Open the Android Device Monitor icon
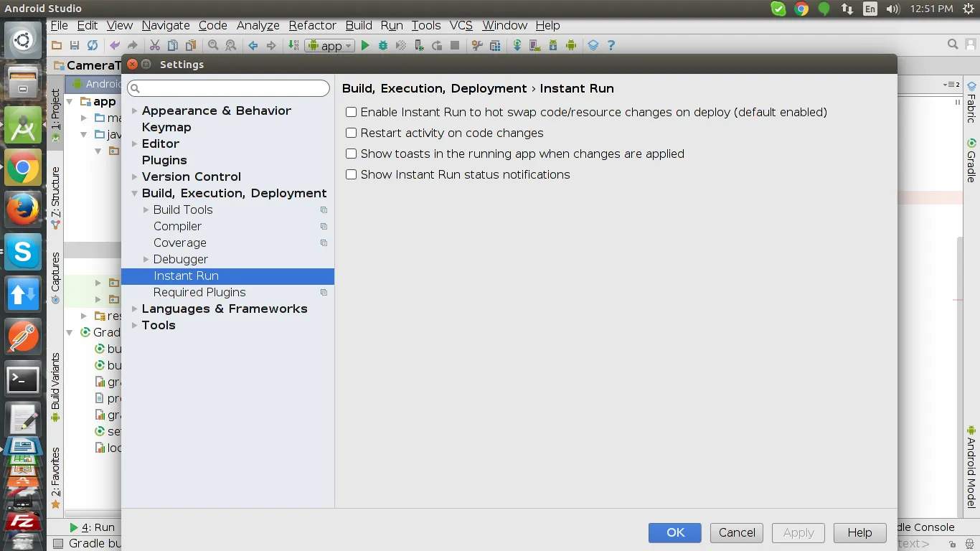Image resolution: width=980 pixels, height=551 pixels. (x=570, y=45)
